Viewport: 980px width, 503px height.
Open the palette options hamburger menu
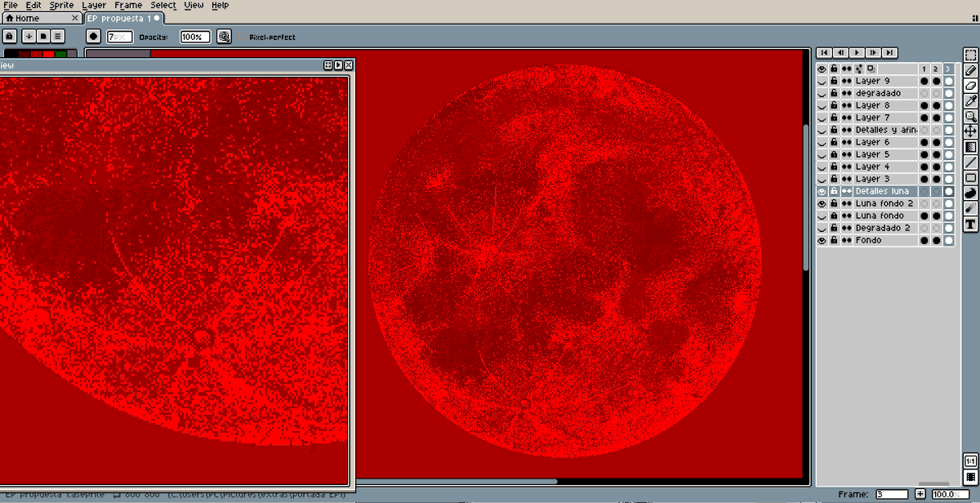58,37
